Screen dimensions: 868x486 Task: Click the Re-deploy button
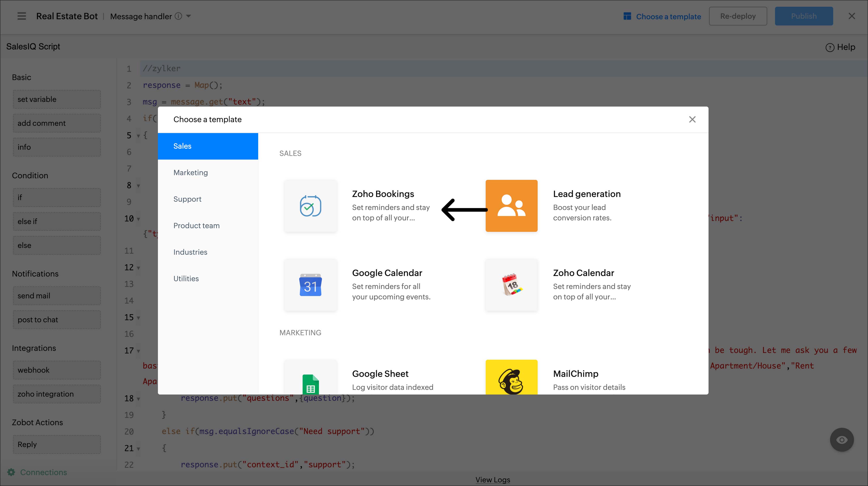(738, 16)
